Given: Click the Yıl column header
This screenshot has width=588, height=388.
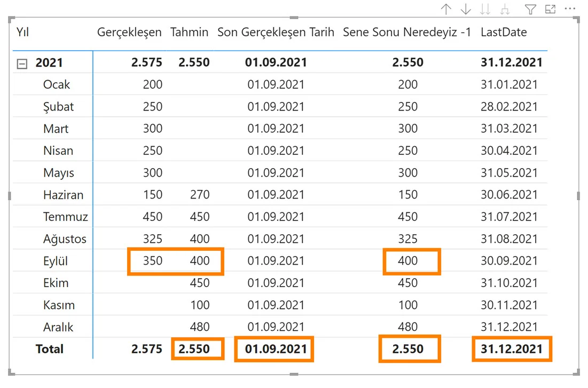Looking at the screenshot, I should tap(23, 32).
